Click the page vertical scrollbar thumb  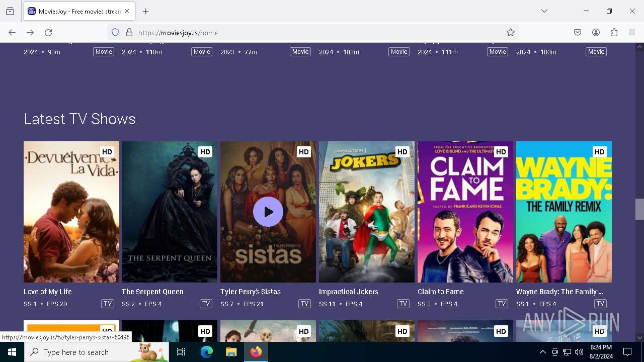point(639,209)
